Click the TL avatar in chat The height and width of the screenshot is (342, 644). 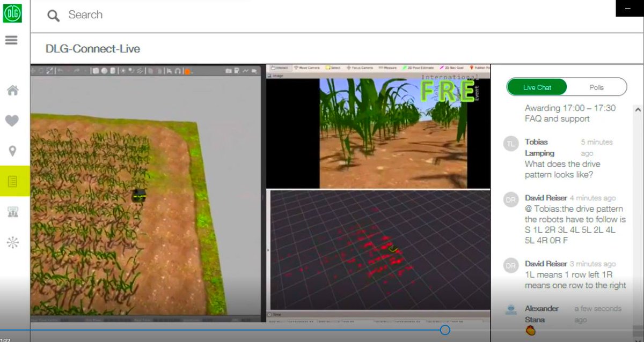point(511,144)
